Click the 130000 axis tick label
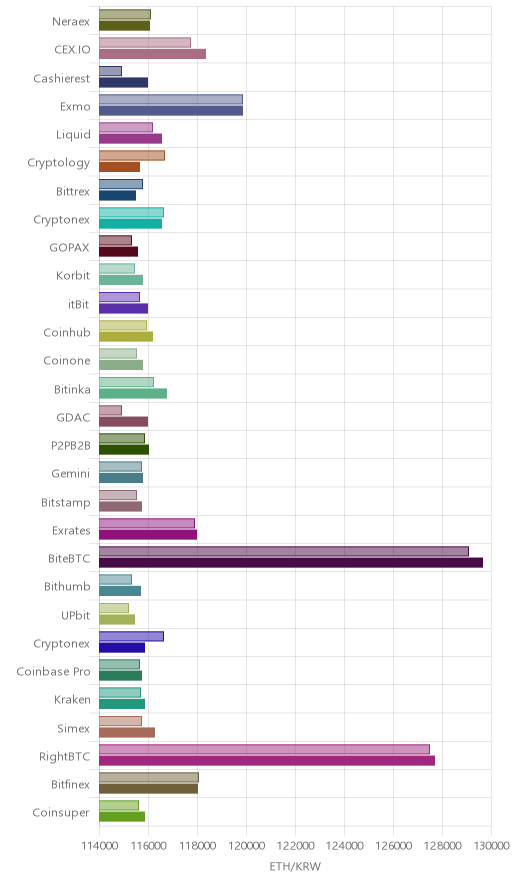This screenshot has width=512, height=884. 491,846
